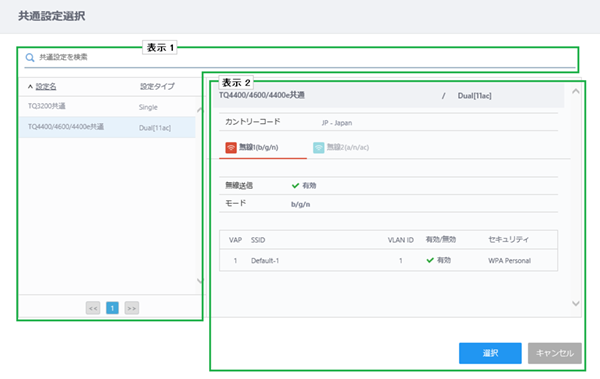Go to next page with >> button
This screenshot has height=379, width=600.
tap(132, 308)
